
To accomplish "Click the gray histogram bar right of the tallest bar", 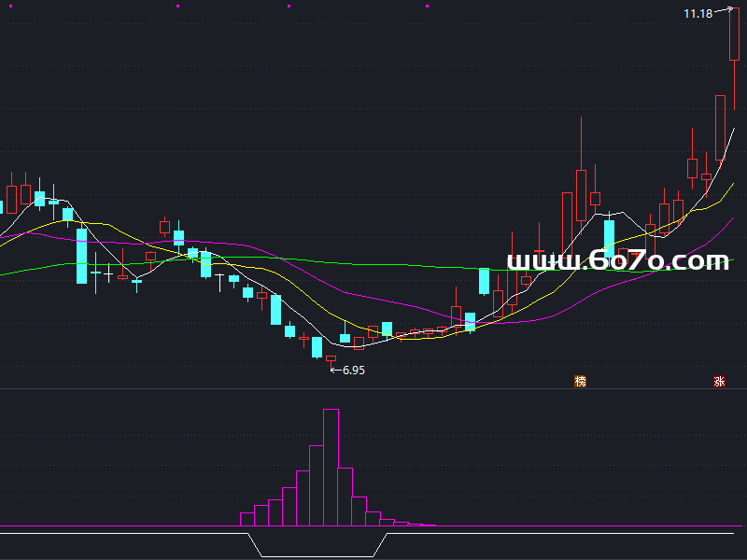I will (x=345, y=496).
